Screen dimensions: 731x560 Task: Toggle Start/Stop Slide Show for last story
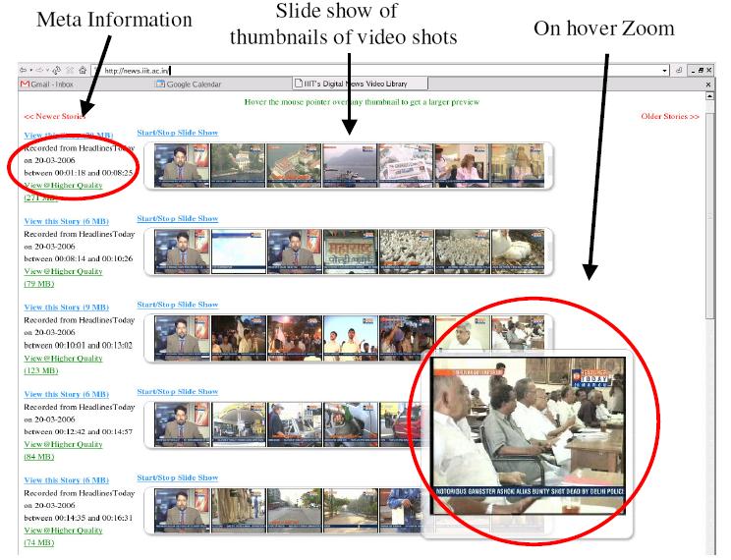pos(178,476)
